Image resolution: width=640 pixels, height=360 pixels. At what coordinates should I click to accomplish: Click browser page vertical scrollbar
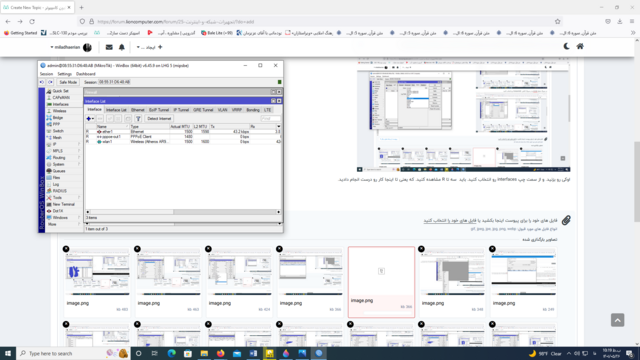pyautogui.click(x=637, y=182)
